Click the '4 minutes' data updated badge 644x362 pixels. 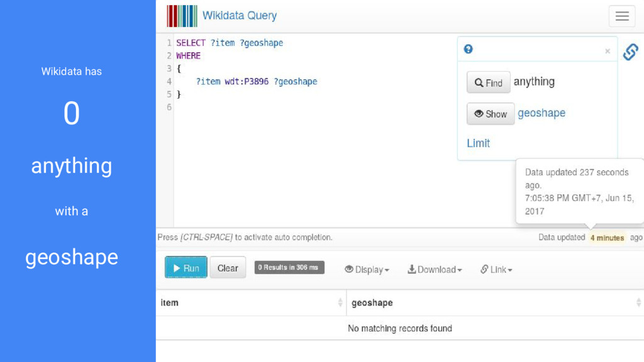tap(607, 238)
